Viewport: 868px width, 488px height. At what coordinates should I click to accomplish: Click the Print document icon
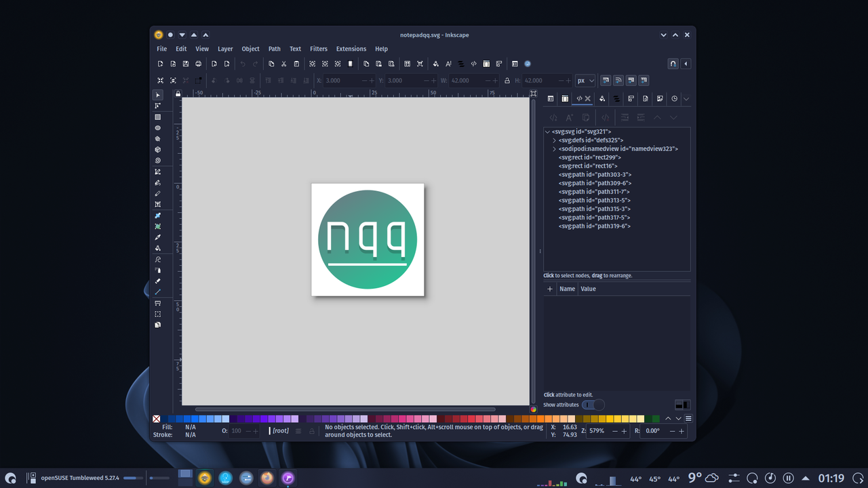click(x=199, y=64)
